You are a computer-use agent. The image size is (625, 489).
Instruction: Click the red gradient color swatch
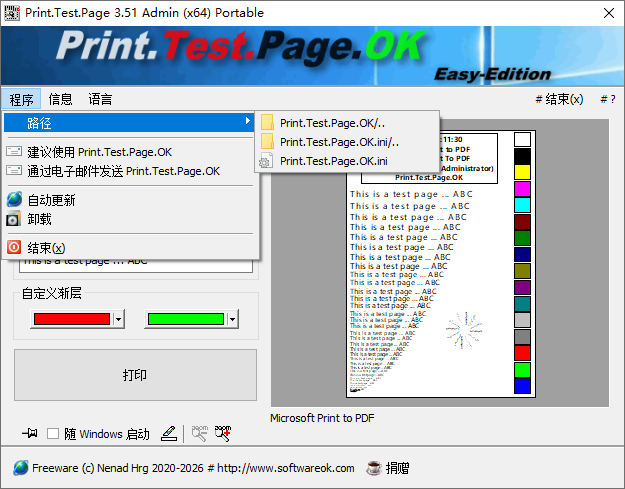coord(72,319)
